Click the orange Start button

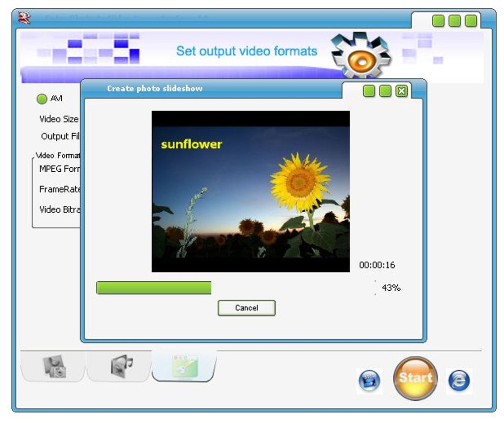pos(415,379)
